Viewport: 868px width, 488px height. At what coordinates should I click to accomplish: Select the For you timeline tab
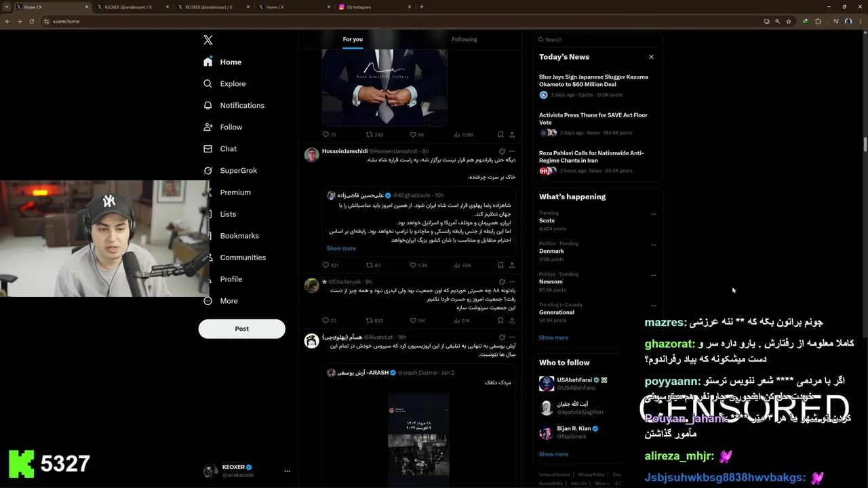click(353, 39)
